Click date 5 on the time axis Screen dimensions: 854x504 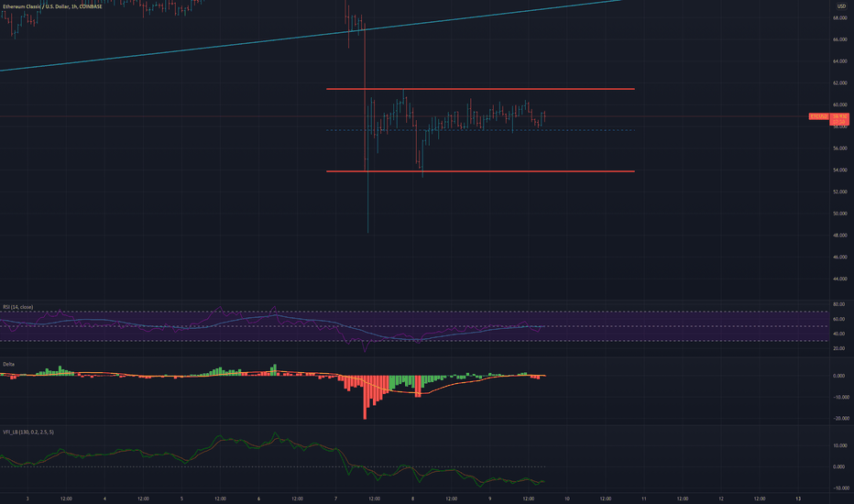[x=181, y=499]
